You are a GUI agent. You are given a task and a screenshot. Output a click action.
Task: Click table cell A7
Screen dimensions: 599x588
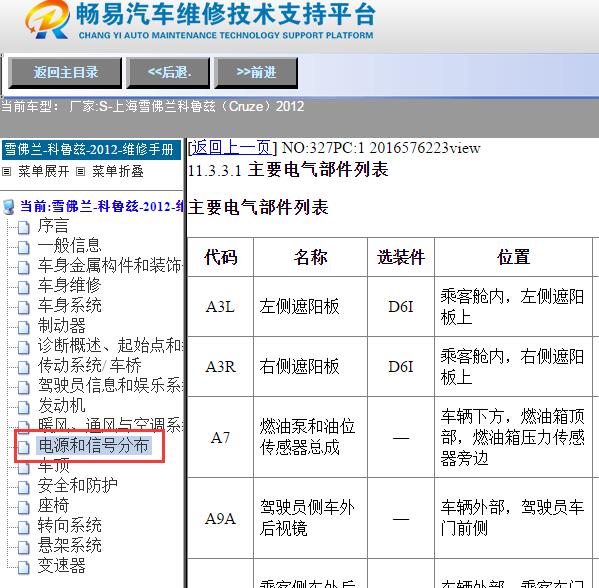[220, 437]
